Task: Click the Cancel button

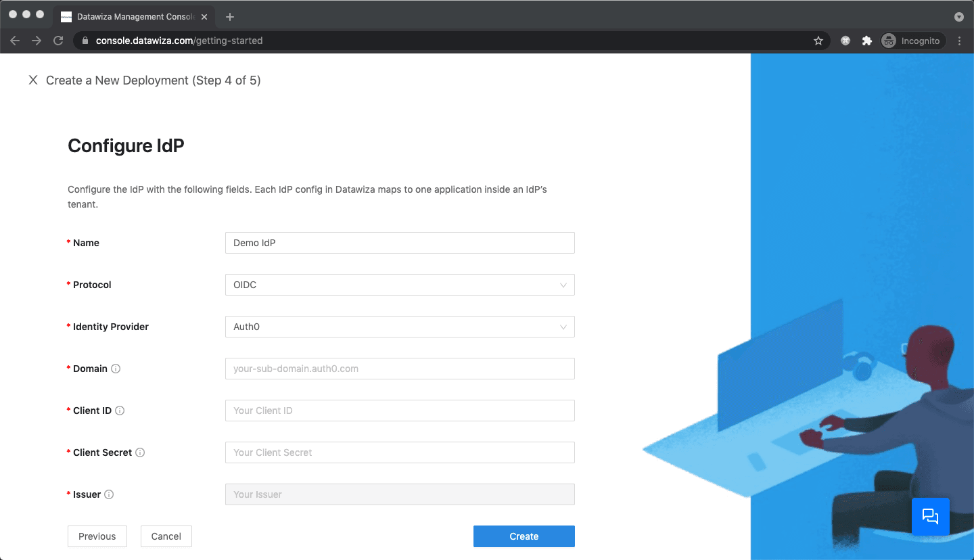Action: tap(166, 536)
